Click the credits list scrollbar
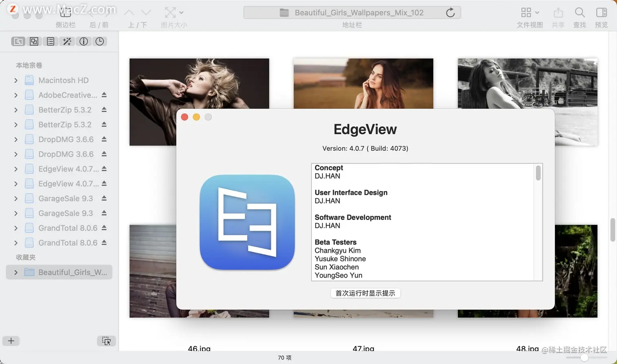 538,173
